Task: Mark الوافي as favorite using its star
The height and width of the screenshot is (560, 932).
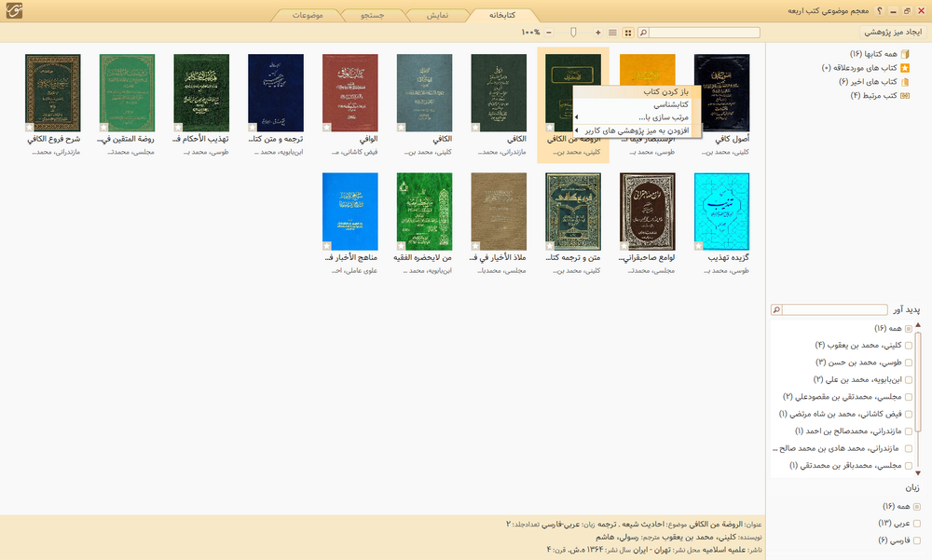Action: [x=327, y=128]
